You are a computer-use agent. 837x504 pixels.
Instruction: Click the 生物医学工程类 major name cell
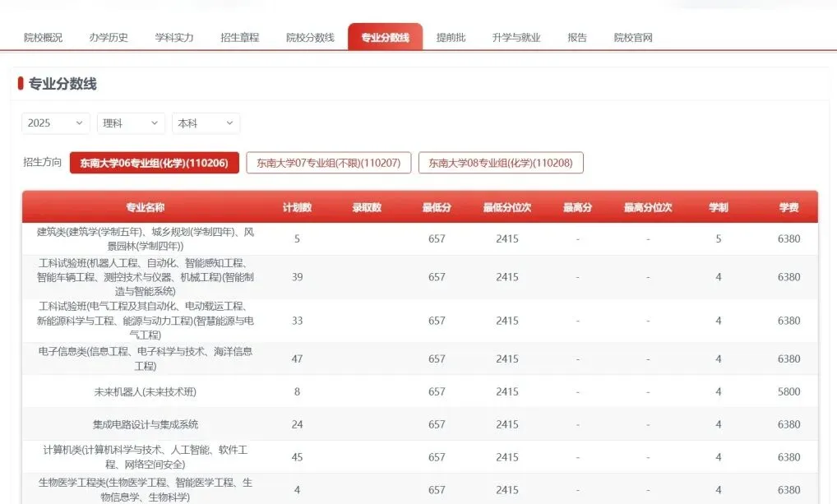point(146,489)
